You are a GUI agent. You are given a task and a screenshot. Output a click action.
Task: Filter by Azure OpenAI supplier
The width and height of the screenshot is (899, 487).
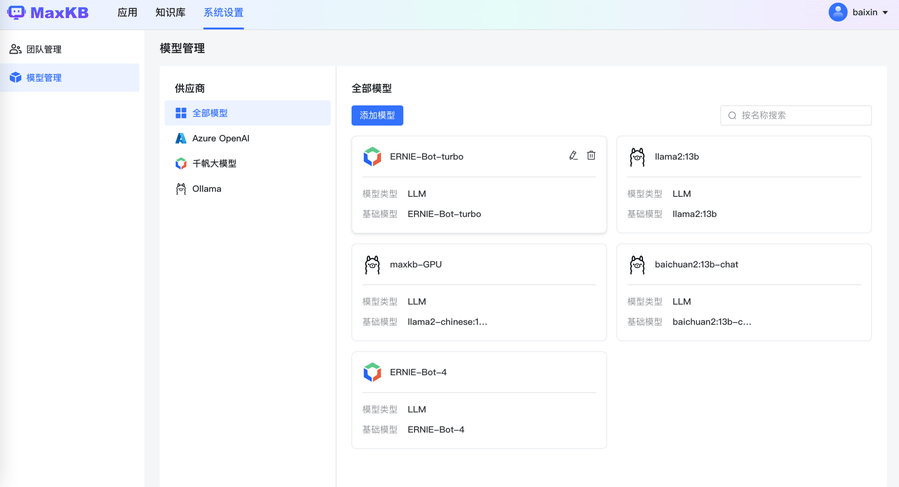(248, 138)
